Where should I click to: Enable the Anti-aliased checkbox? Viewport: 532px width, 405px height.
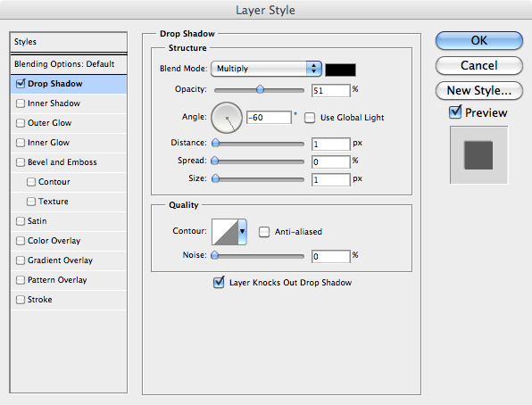[264, 232]
